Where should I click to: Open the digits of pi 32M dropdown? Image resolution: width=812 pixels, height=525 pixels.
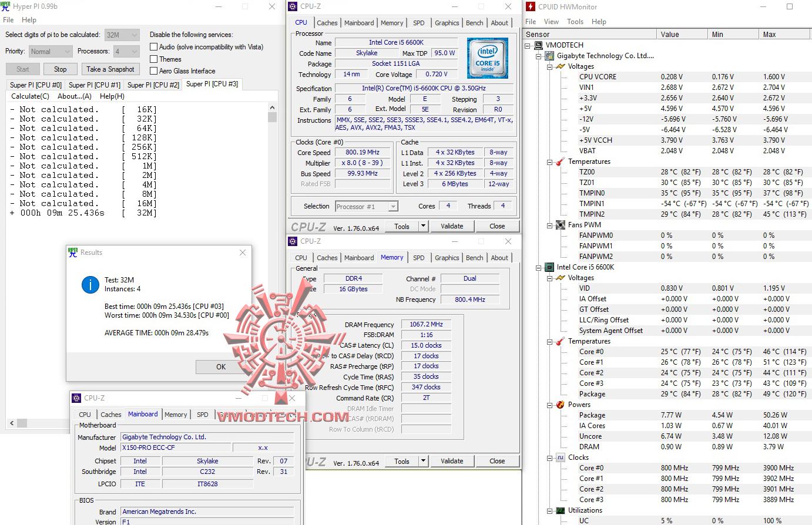point(122,35)
